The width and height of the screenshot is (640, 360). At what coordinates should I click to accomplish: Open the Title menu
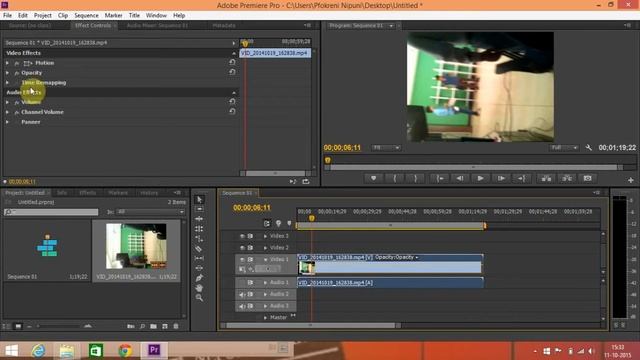coord(134,15)
